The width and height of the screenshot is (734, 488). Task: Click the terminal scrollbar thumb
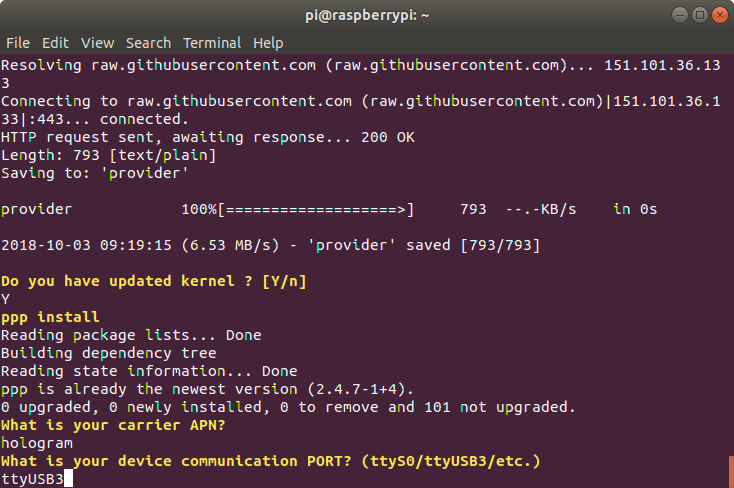[x=730, y=471]
